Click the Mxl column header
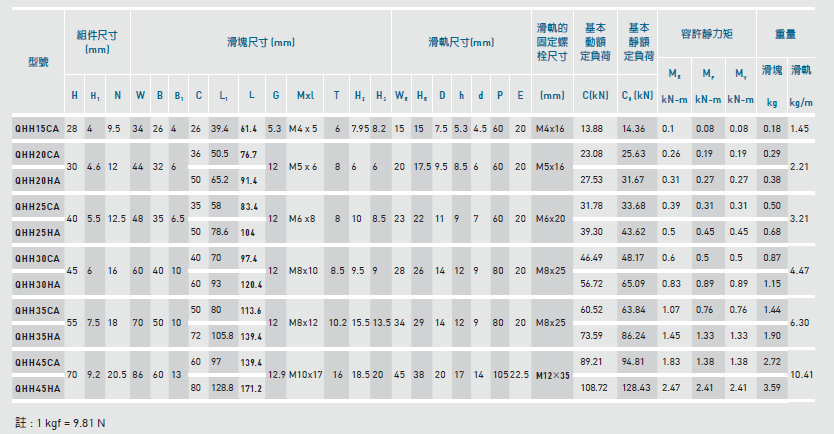Viewport: 834px width, 434px height. tap(305, 95)
